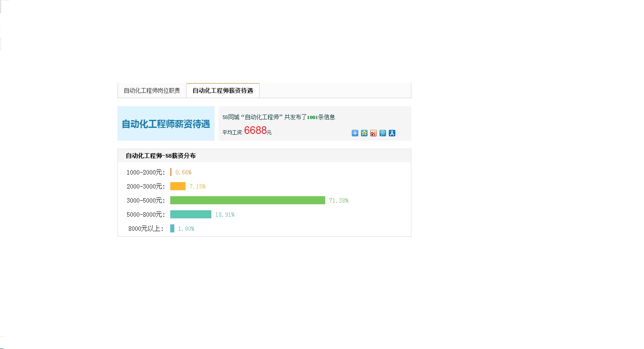Viewport: 644px width, 349px height.
Task: Click the orange 2000-3000元 bar
Action: pos(178,186)
